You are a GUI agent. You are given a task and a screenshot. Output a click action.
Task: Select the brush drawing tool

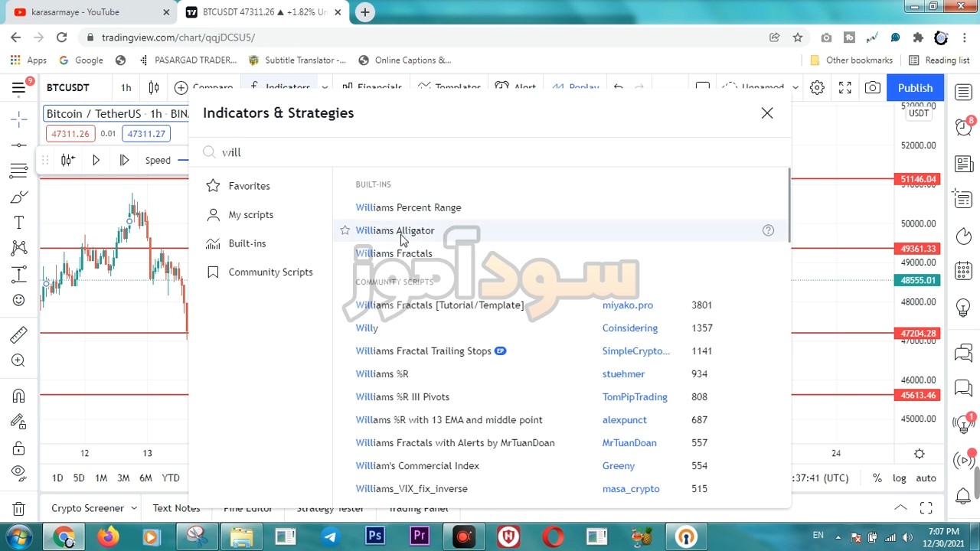[19, 197]
